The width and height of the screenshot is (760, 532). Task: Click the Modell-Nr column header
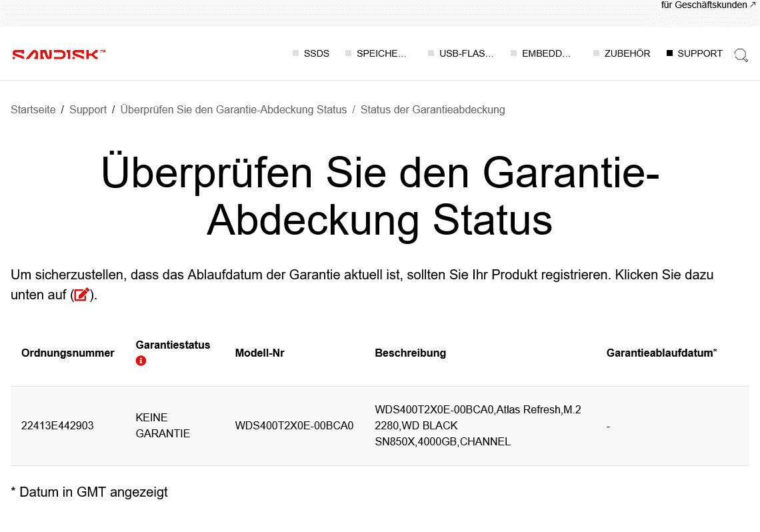pos(259,353)
